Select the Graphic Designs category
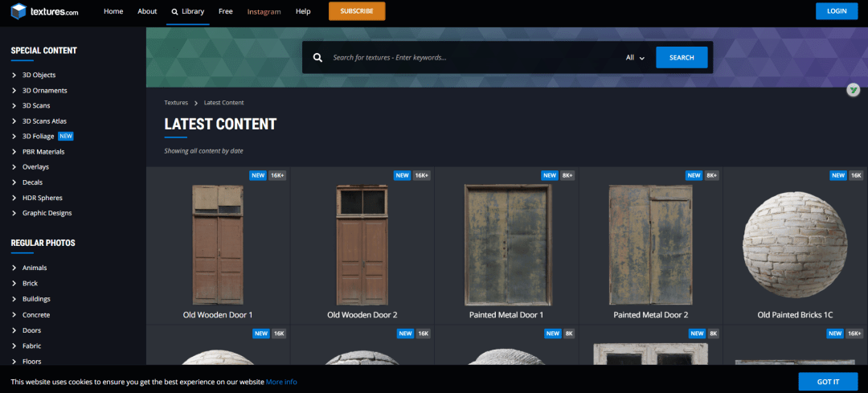The width and height of the screenshot is (868, 393). tap(47, 213)
